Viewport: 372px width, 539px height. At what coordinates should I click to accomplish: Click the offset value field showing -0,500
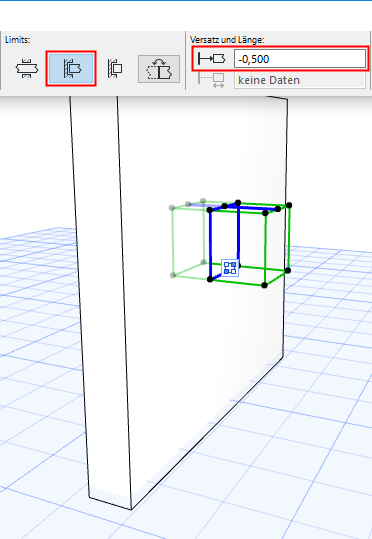(300, 59)
